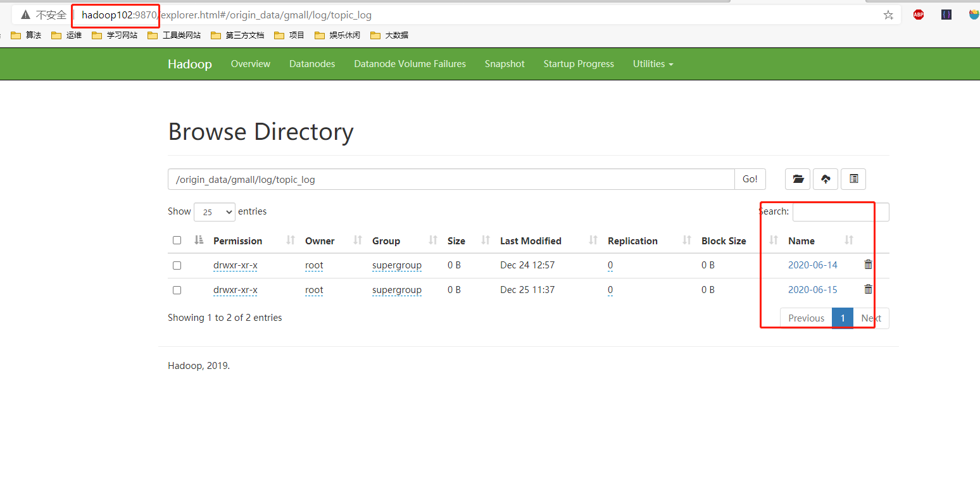Open the 运维 bookmark folder
The width and height of the screenshot is (980, 481).
click(x=66, y=35)
